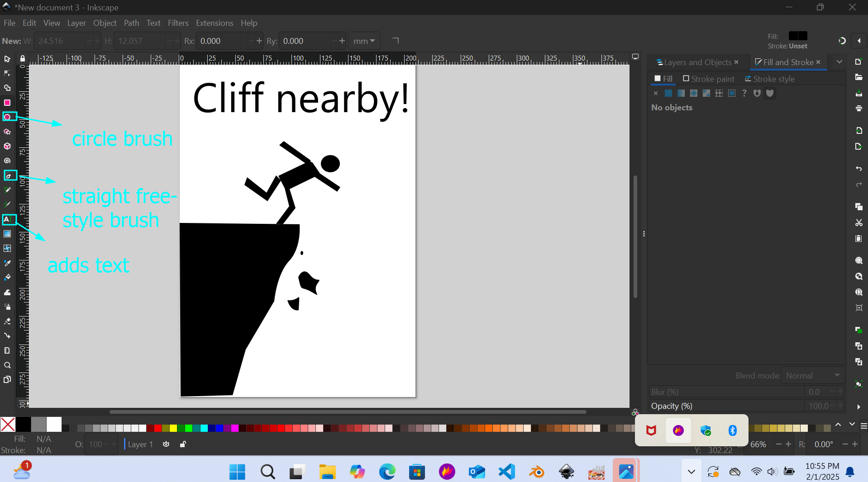
Task: Select the Shape Builder tool
Action: point(7,88)
